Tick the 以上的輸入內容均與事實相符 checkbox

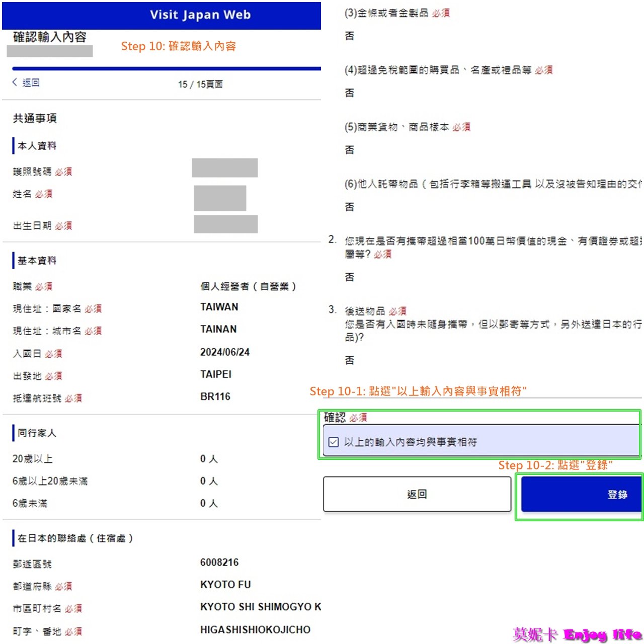tap(333, 442)
